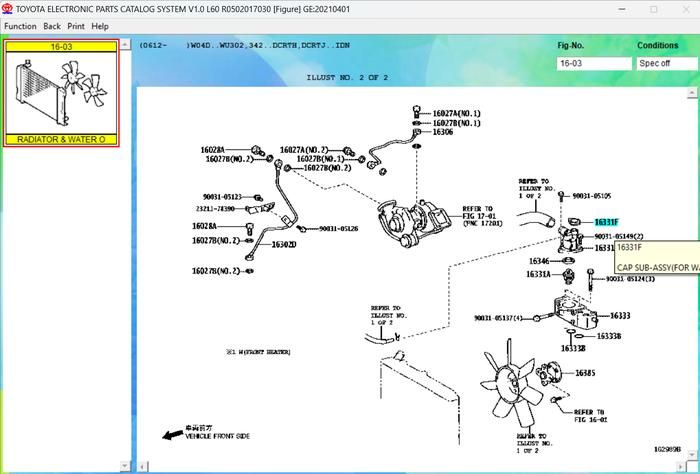Viewport: 700px width, 474px height.
Task: Click part number 16346 gasket label
Action: (539, 261)
